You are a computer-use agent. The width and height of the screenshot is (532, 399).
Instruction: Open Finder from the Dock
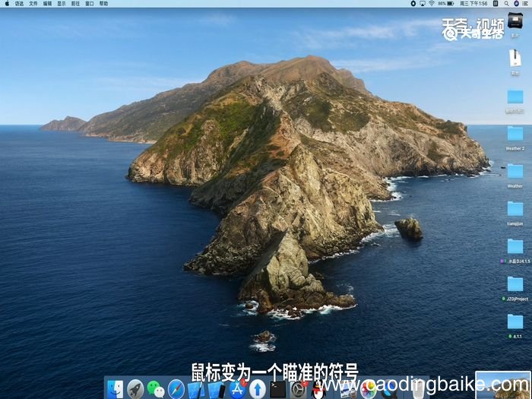click(116, 389)
